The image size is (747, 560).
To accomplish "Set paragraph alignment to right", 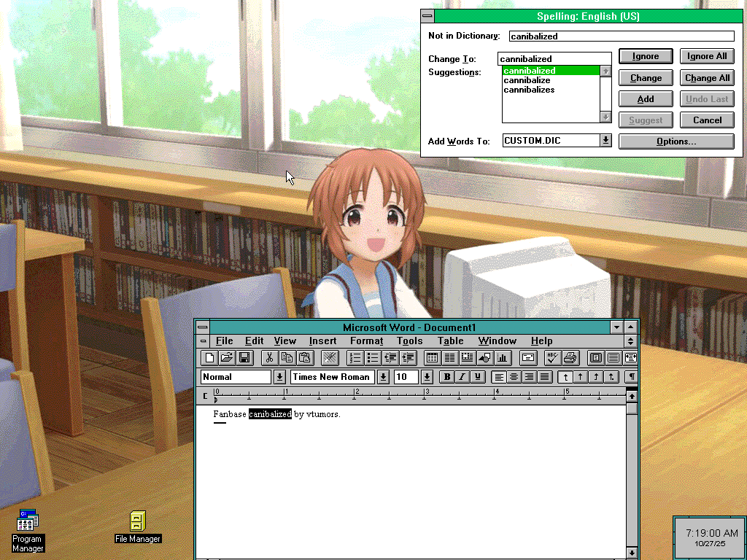I will pos(530,377).
